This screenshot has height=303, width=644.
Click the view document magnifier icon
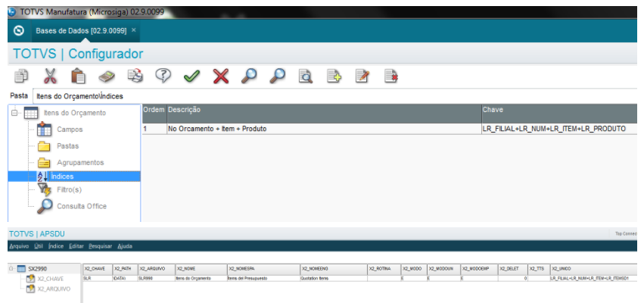(306, 77)
